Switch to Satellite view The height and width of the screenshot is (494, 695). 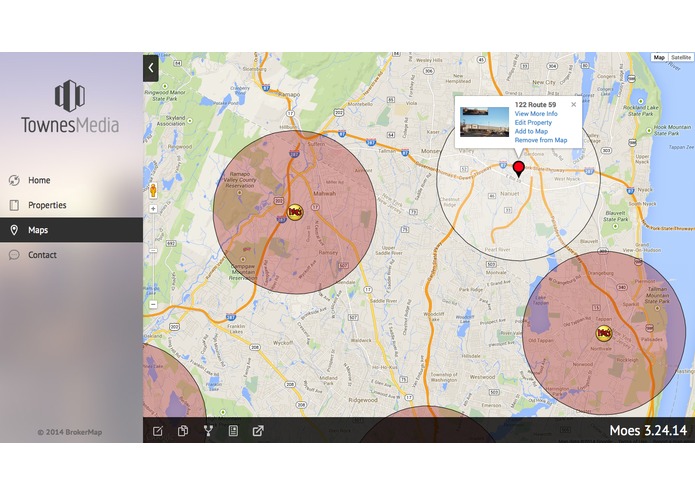(680, 58)
